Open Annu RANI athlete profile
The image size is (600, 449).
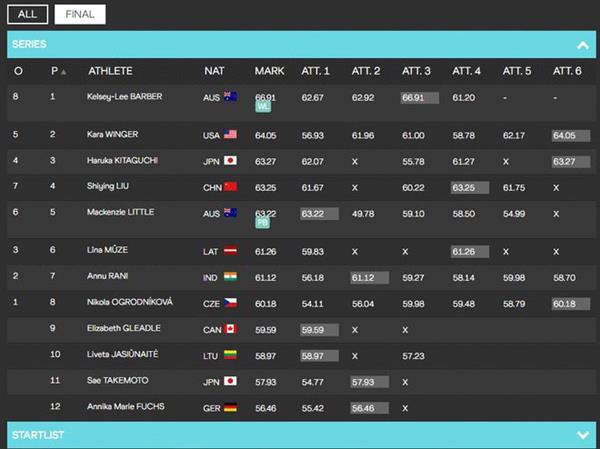[x=107, y=276]
